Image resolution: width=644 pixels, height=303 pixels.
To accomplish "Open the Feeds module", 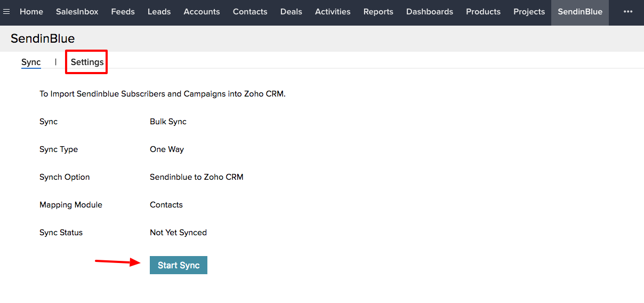I will pyautogui.click(x=123, y=12).
